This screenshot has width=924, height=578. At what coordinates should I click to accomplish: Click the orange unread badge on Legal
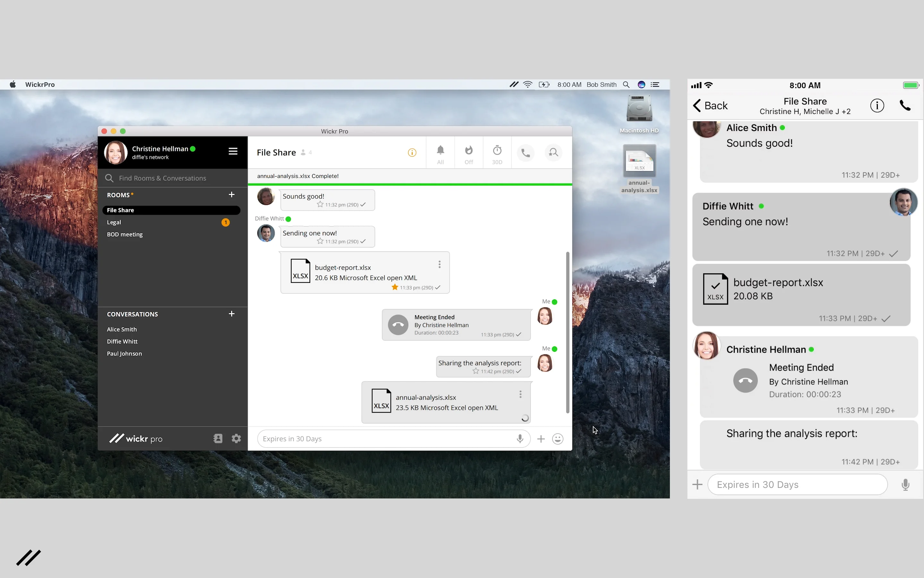(226, 222)
